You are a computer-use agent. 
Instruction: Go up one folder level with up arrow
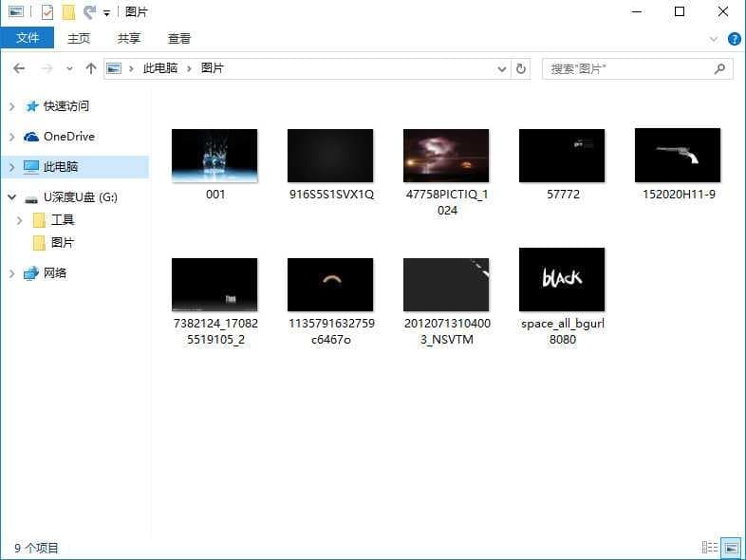[91, 68]
